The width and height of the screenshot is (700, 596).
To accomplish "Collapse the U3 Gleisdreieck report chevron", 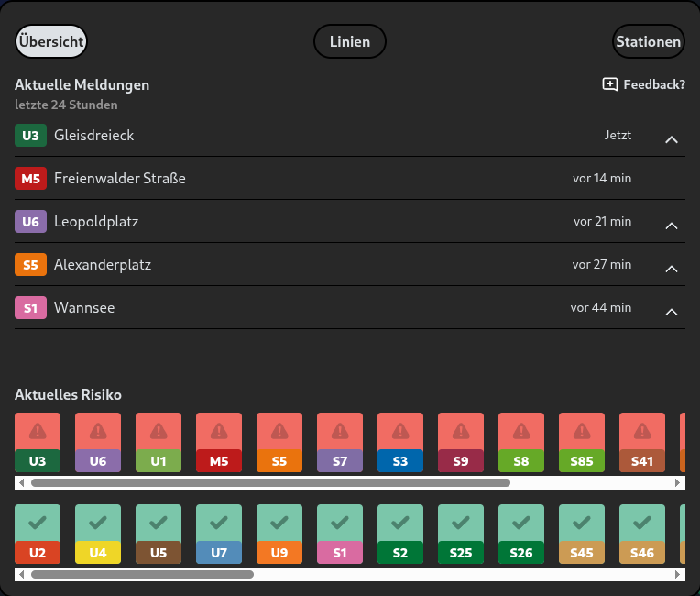I will pos(672,140).
